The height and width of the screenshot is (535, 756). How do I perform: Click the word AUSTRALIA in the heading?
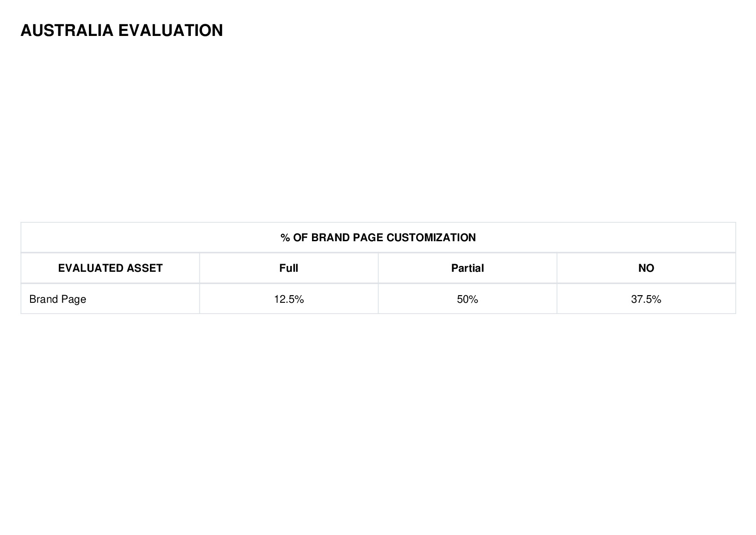[x=67, y=31]
